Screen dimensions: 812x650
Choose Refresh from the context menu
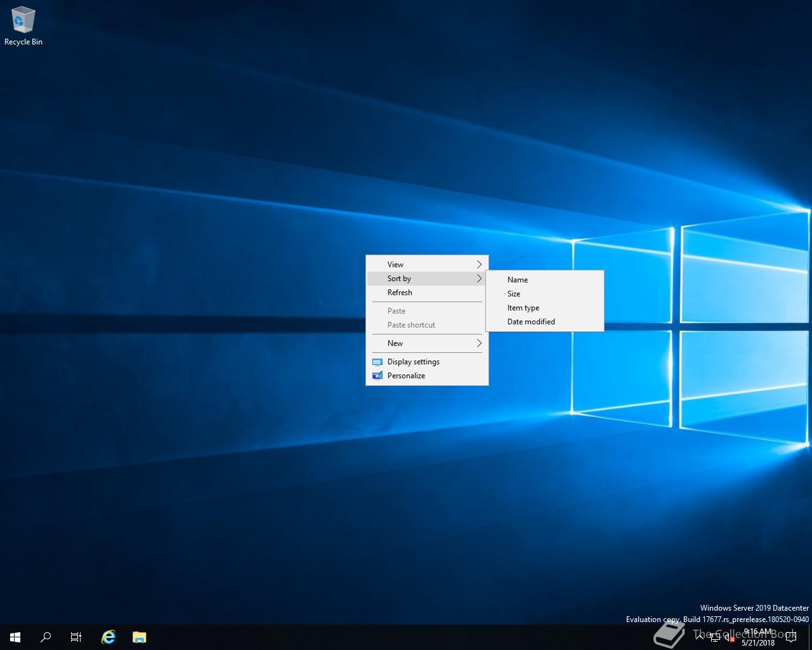click(x=427, y=292)
